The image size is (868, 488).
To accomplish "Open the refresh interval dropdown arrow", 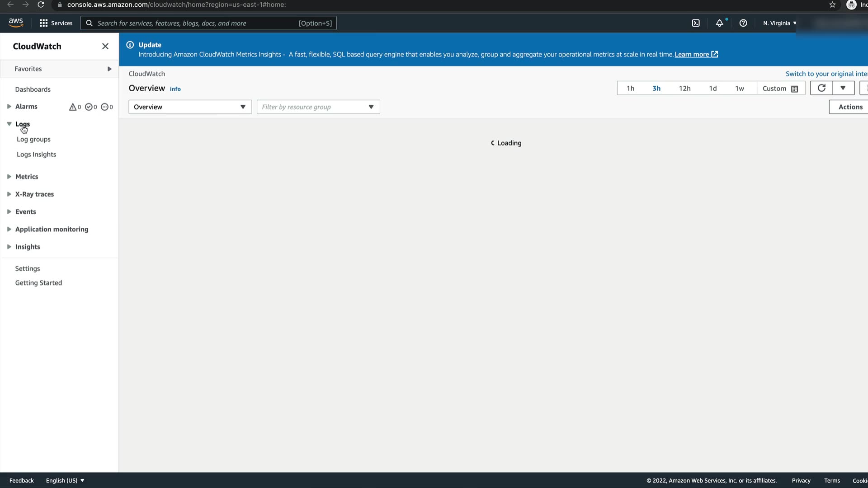I will click(843, 88).
